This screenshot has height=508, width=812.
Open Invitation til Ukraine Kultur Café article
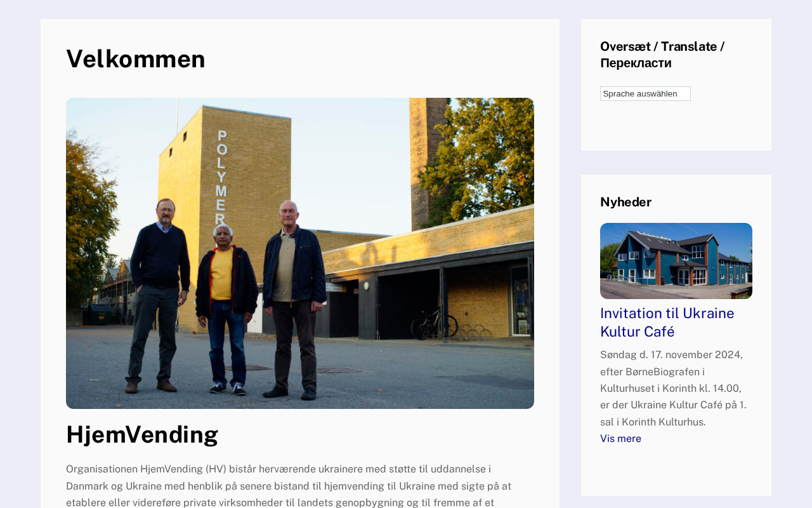pyautogui.click(x=667, y=323)
